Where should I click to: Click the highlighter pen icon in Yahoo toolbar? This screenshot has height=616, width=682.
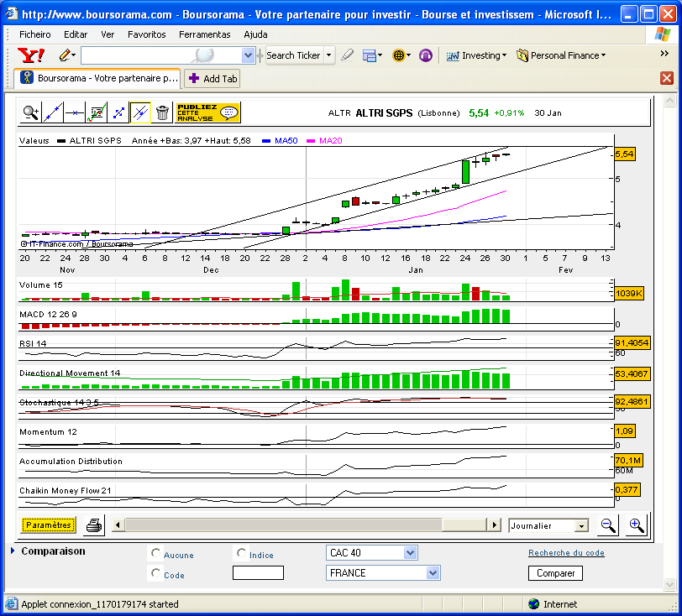tap(347, 55)
